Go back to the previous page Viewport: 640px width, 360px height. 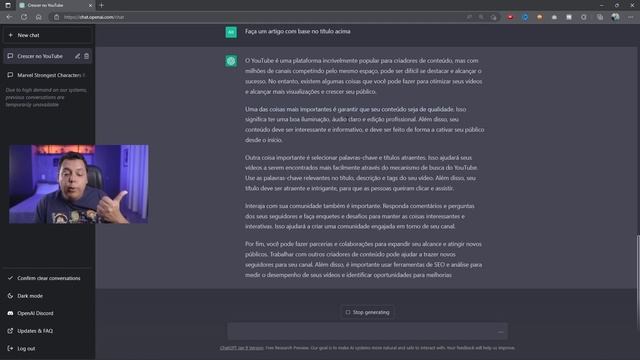9,17
